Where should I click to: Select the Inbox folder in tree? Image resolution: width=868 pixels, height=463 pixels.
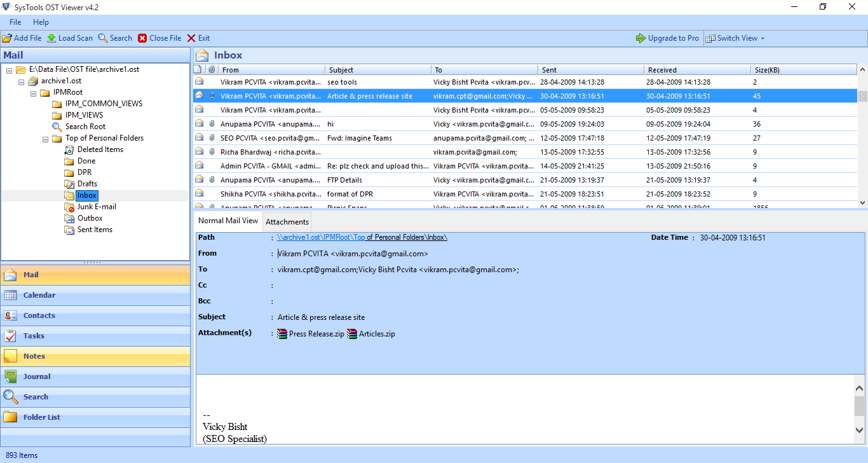(87, 195)
